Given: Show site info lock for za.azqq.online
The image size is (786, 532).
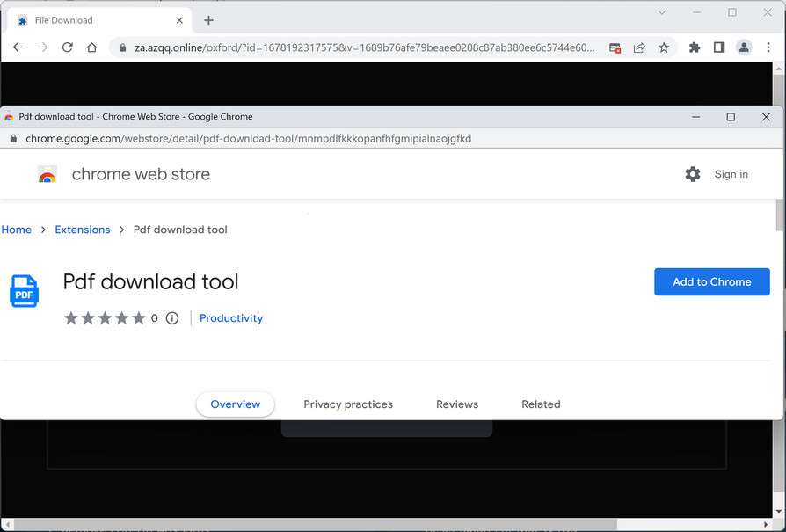Looking at the screenshot, I should (x=122, y=47).
